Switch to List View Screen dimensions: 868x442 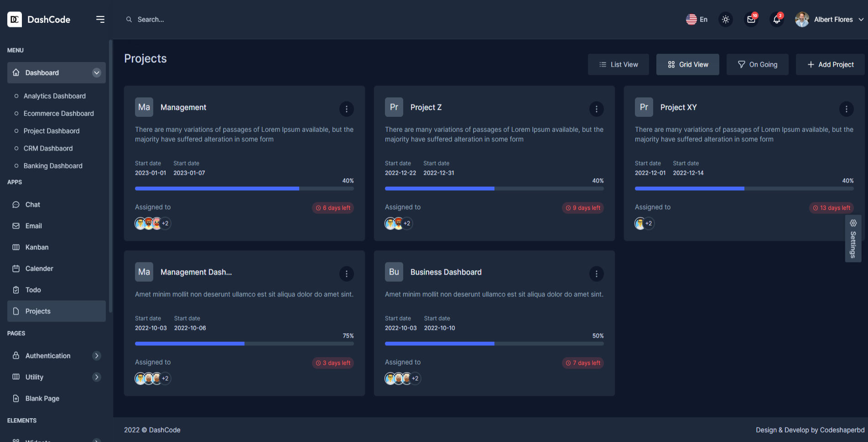point(619,64)
